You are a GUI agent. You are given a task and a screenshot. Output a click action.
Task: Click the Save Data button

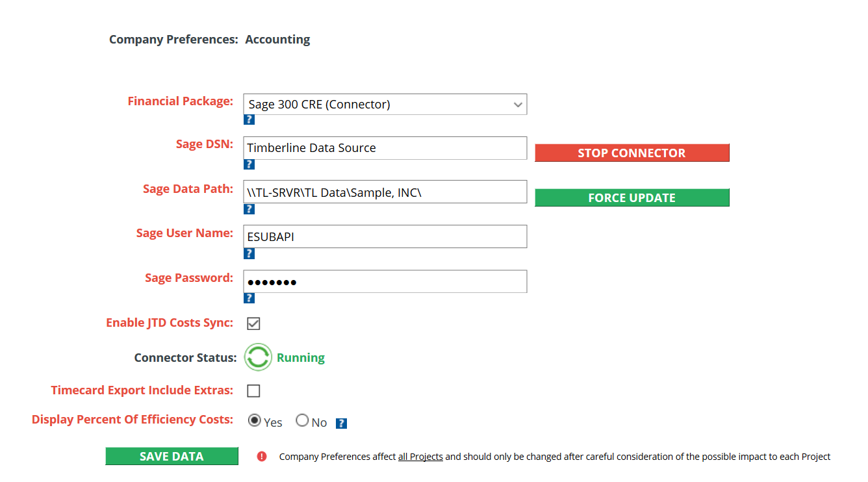[x=172, y=457]
